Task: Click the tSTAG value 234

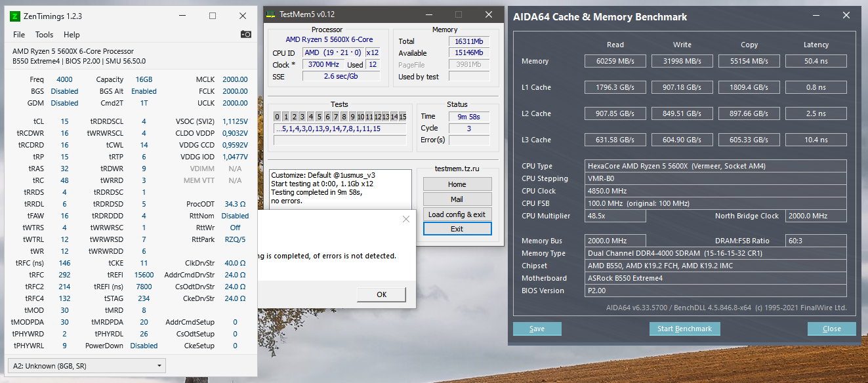Action: (144, 298)
